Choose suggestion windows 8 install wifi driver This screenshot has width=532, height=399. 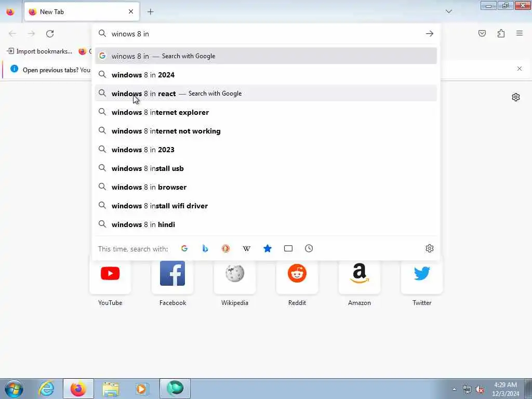(x=265, y=206)
